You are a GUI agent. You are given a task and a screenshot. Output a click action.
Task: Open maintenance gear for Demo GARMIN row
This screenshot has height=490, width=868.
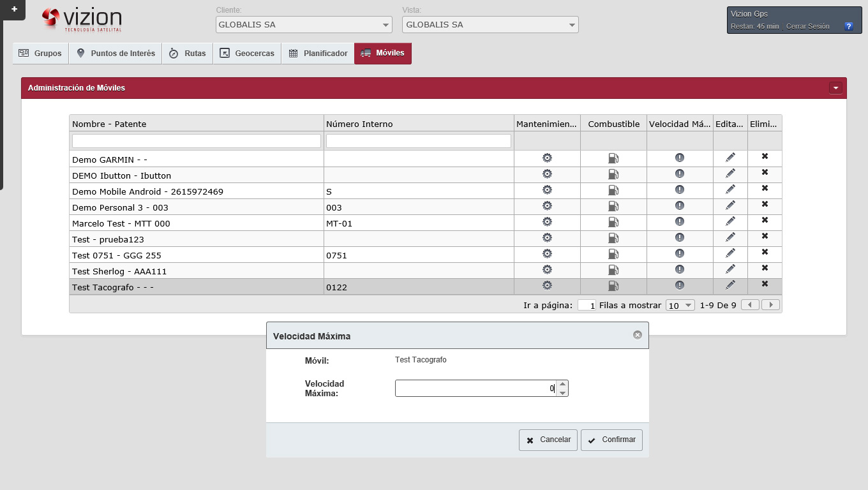pyautogui.click(x=547, y=158)
